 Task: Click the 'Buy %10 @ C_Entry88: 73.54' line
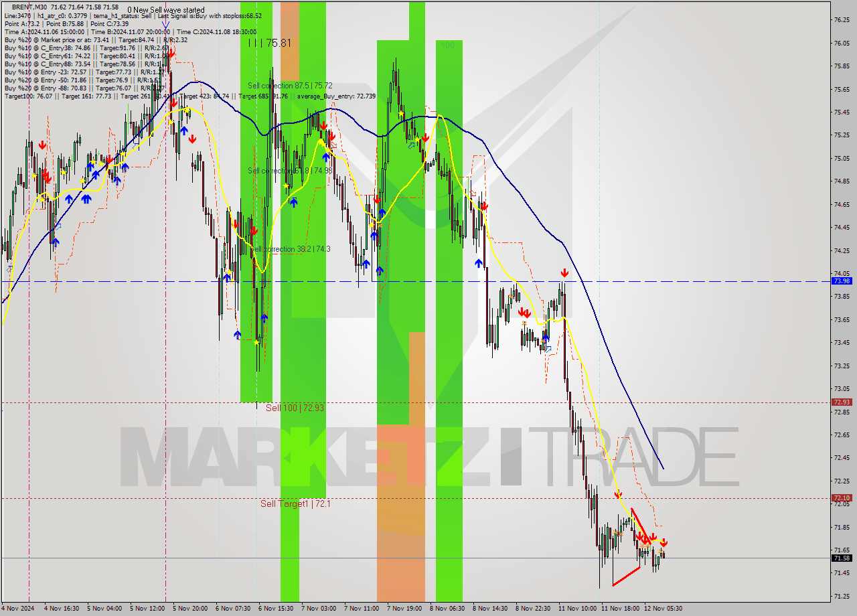coord(84,64)
